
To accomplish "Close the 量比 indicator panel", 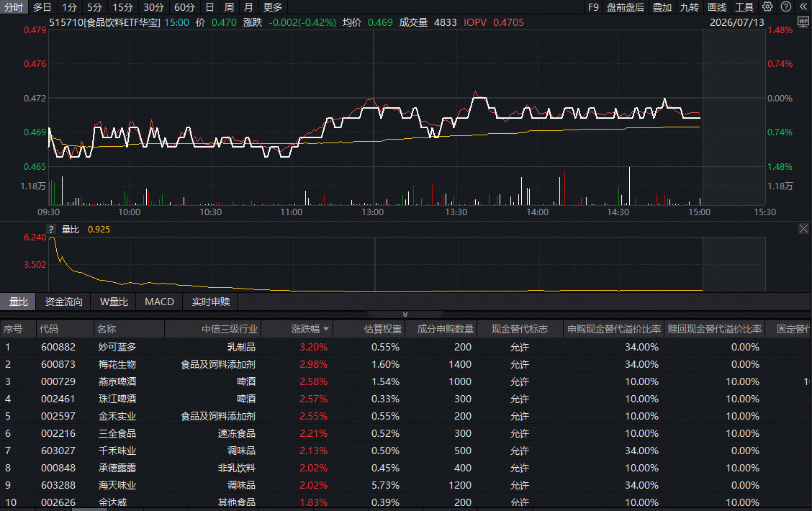I will (x=803, y=229).
